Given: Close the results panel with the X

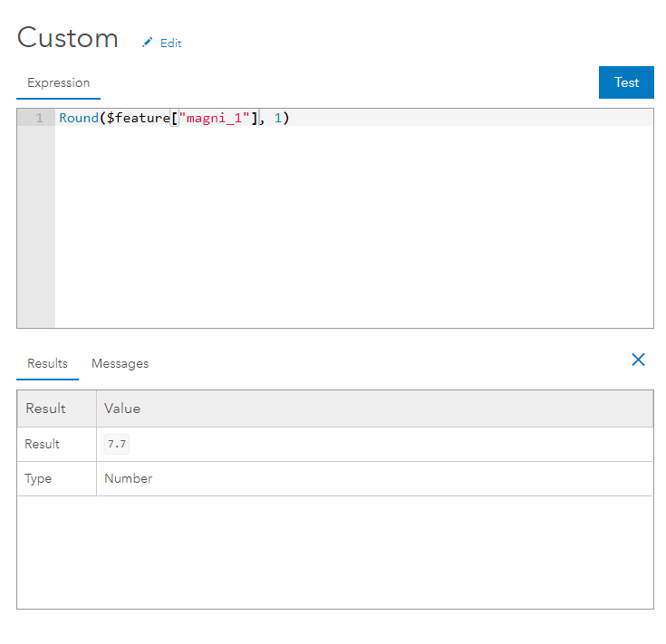Looking at the screenshot, I should 638,360.
